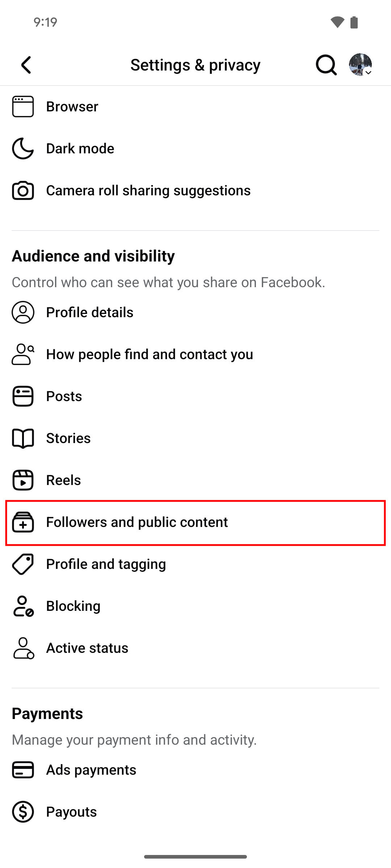Tap the bottom home gesture bar
This screenshot has height=868, width=391.
[195, 856]
